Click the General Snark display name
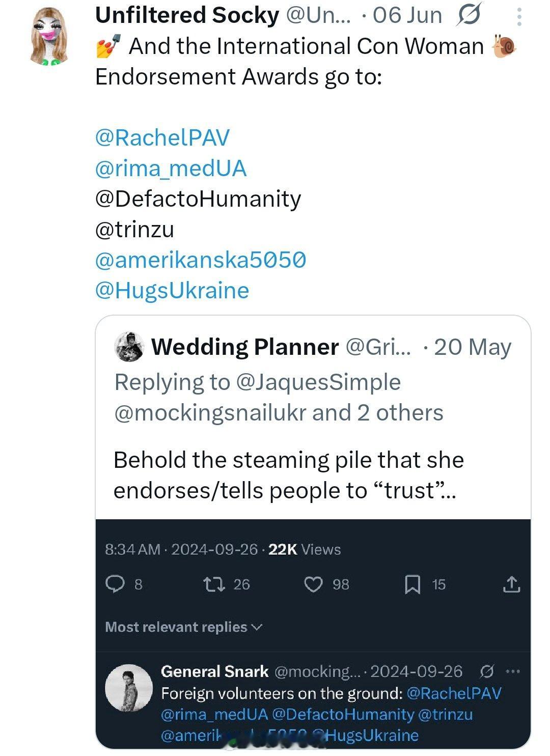This screenshot has height=756, width=550. pos(214,671)
